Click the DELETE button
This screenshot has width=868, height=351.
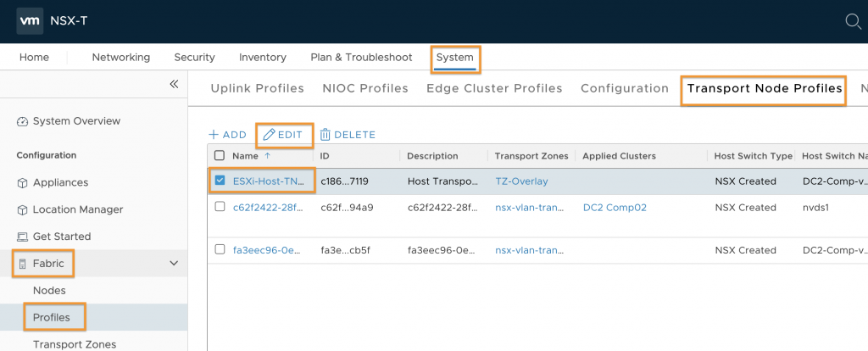pyautogui.click(x=348, y=135)
